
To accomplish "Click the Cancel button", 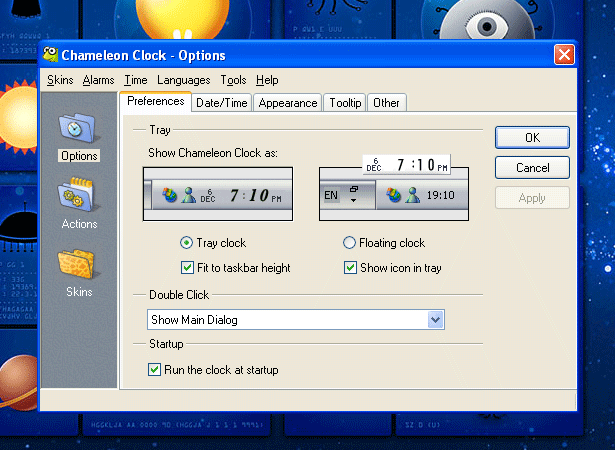I will [532, 168].
